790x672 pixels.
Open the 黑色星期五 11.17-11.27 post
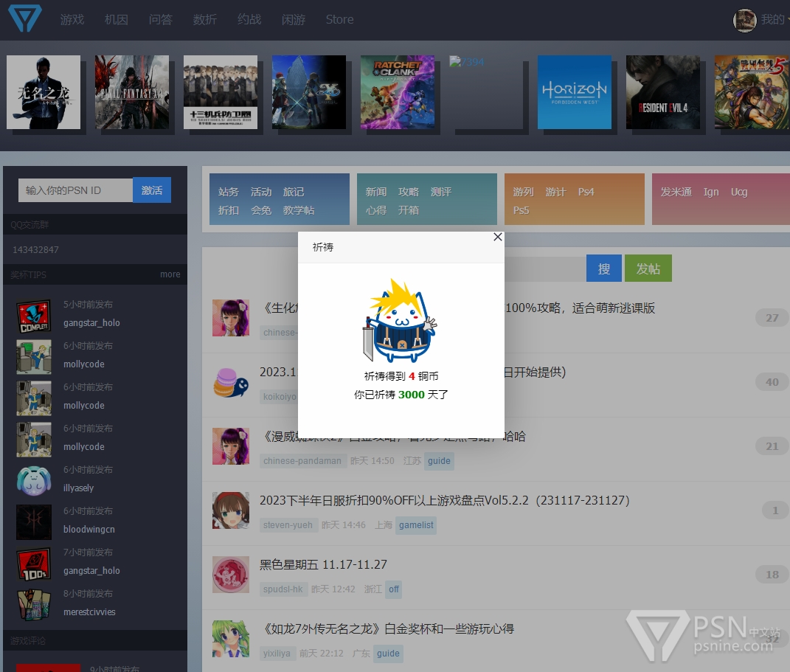pyautogui.click(x=324, y=565)
